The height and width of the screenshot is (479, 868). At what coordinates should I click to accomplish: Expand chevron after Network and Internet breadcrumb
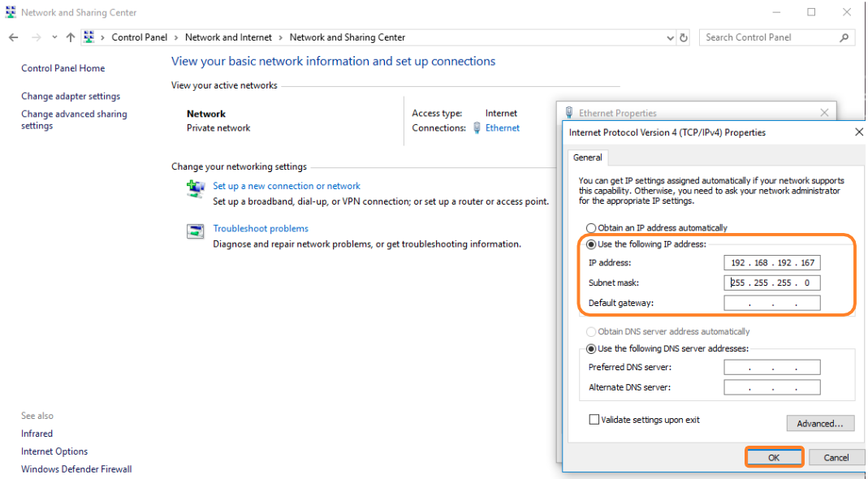point(281,37)
